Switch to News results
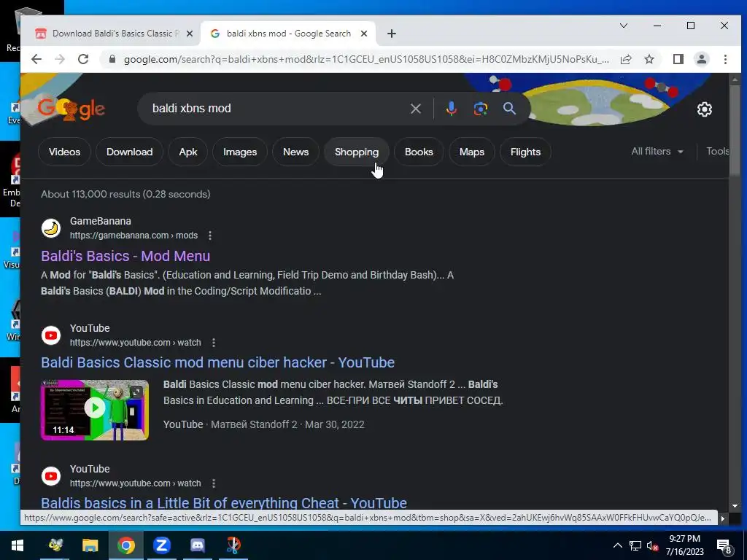Viewport: 747px width, 560px height. click(295, 152)
